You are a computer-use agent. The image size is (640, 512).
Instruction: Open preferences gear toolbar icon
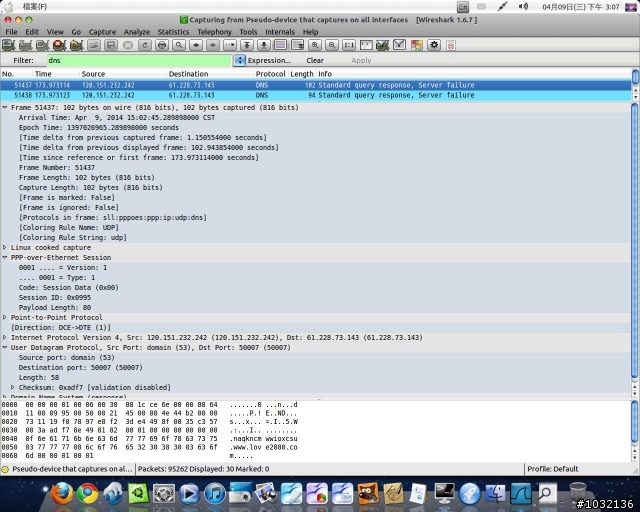(434, 45)
